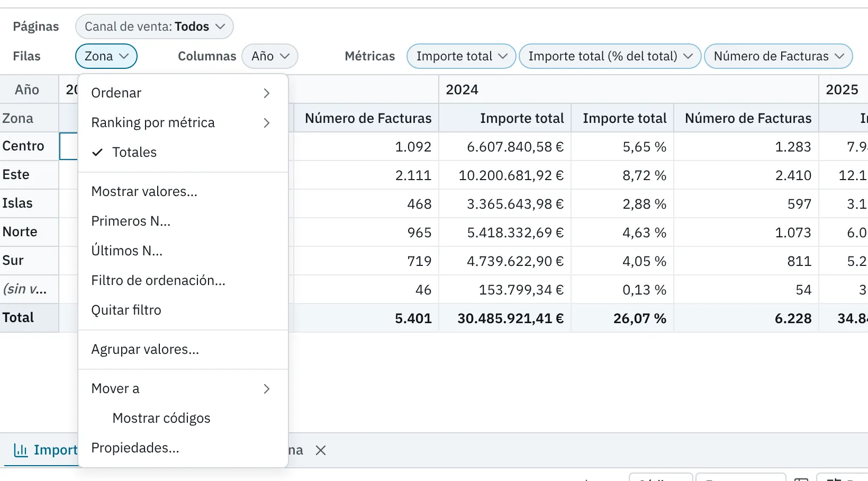Click the cell 10.200.681,92 €
Image resolution: width=868 pixels, height=481 pixels.
[x=505, y=175]
